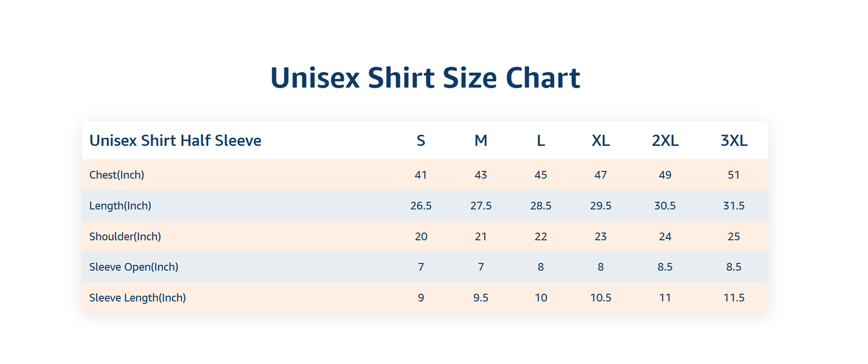The width and height of the screenshot is (868, 364).
Task: Click the Unisex Shirt Size Chart title
Action: tap(425, 78)
